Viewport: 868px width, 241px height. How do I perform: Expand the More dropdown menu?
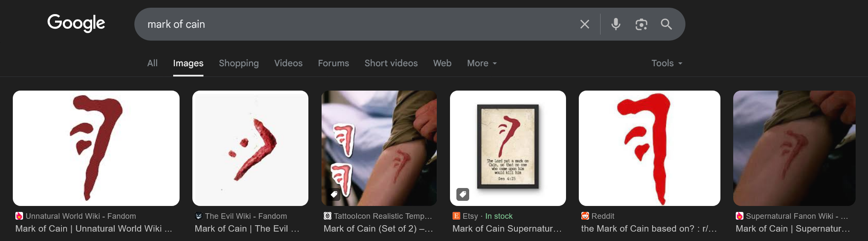[x=482, y=63]
